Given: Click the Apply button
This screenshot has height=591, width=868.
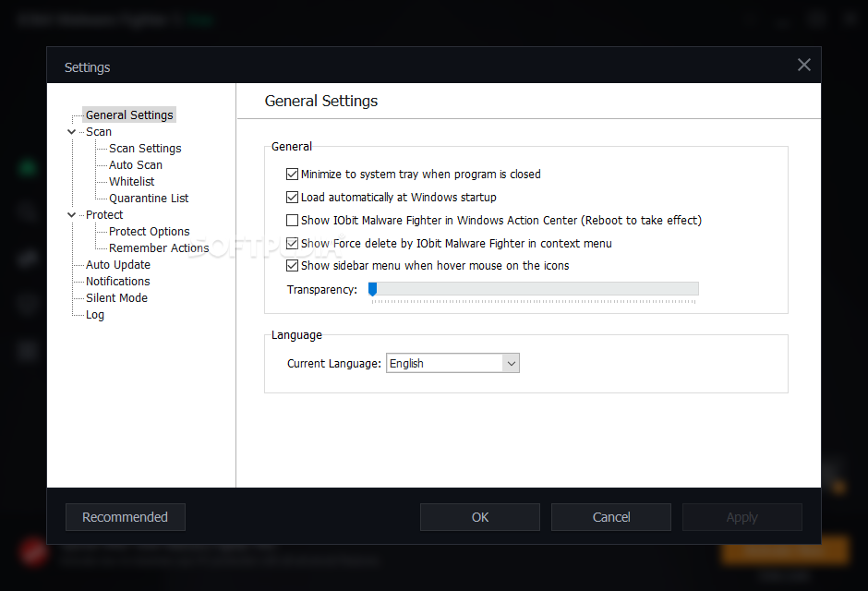Looking at the screenshot, I should (741, 517).
